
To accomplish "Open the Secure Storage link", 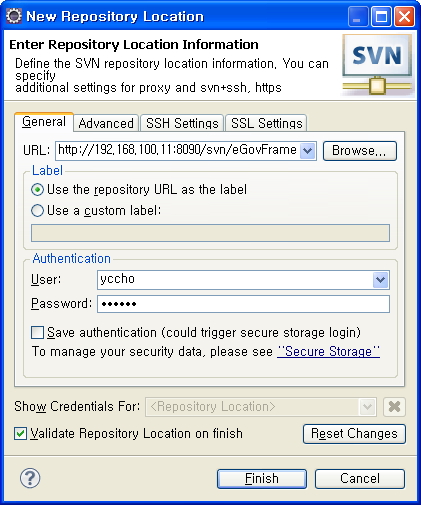I will [x=329, y=352].
